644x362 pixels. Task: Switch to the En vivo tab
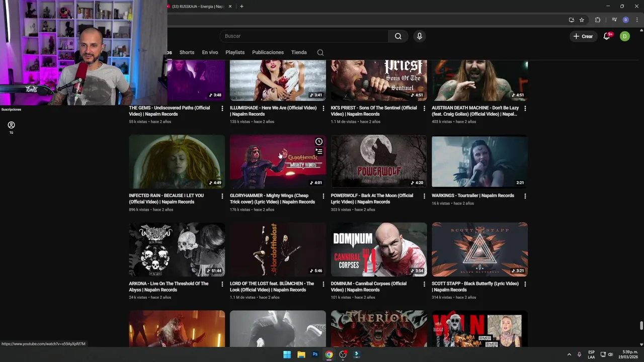[x=210, y=52]
